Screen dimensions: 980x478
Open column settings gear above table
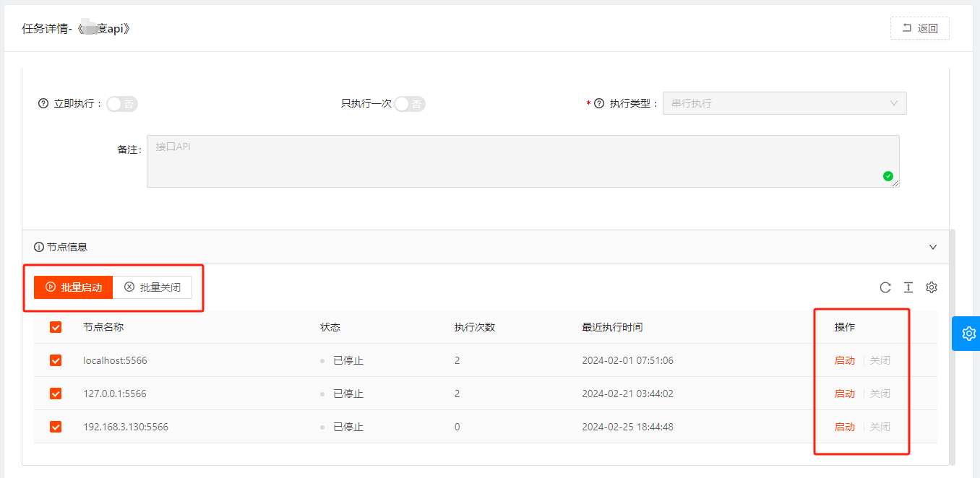coord(932,287)
